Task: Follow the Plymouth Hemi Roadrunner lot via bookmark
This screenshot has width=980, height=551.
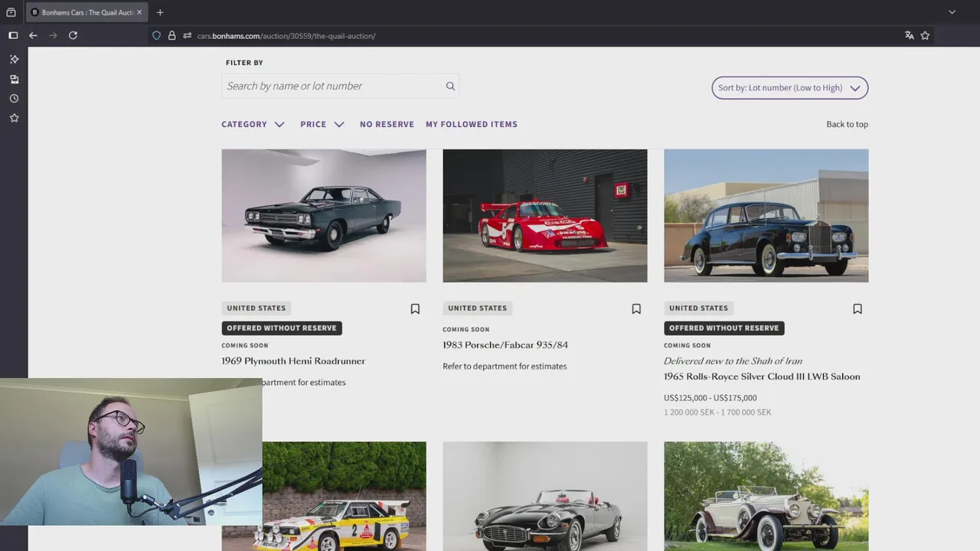Action: pyautogui.click(x=415, y=309)
